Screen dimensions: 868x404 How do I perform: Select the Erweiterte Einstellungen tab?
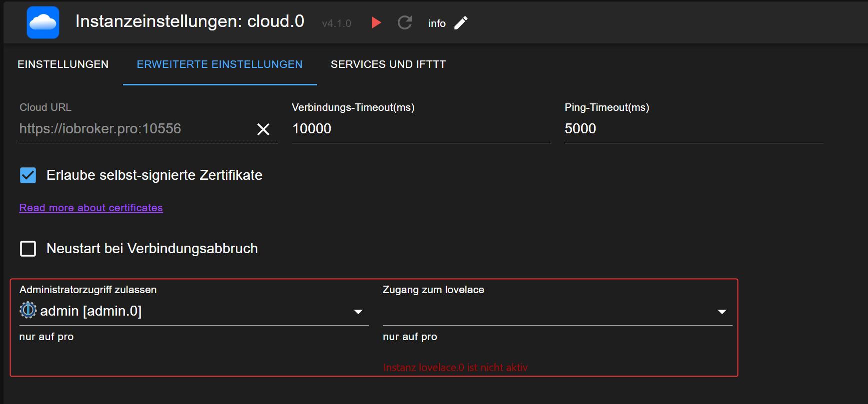pyautogui.click(x=220, y=64)
